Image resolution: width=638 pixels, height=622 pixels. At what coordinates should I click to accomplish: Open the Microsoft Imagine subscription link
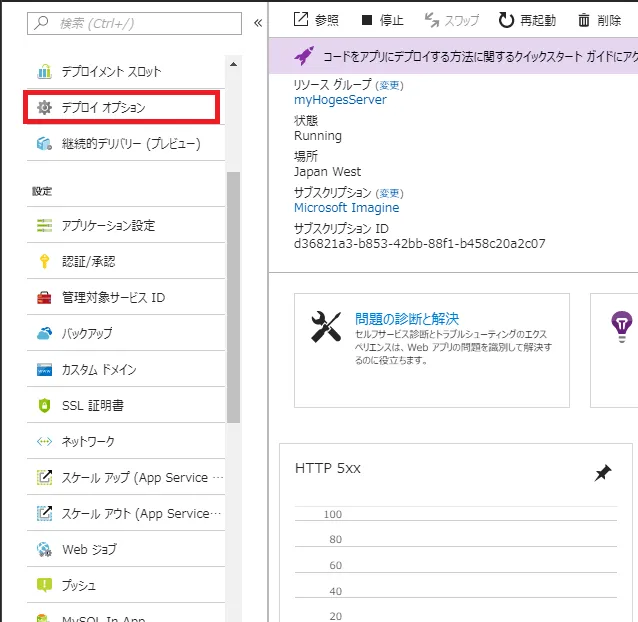[346, 208]
